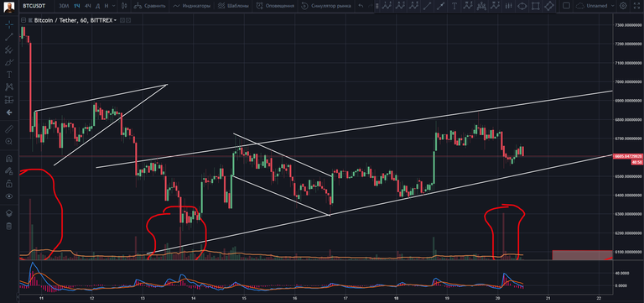Viewport: 644px width, 303px height.
Task: Select the brush drawing tool
Action: click(x=9, y=62)
